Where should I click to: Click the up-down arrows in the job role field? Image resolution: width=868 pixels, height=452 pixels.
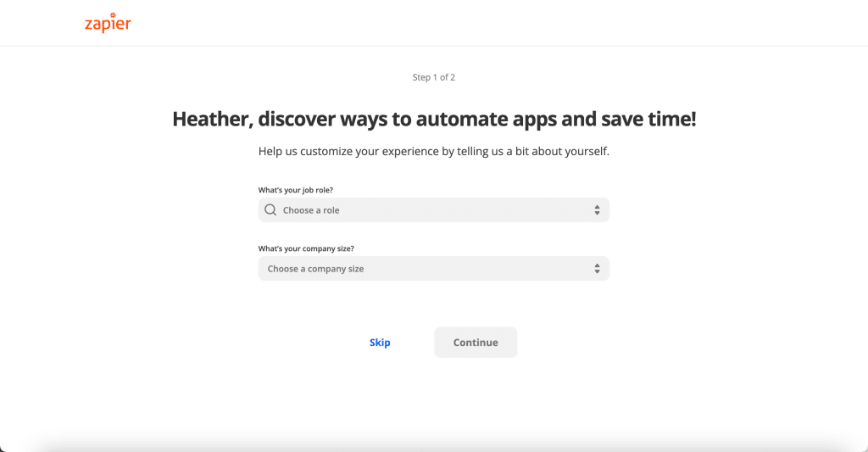tap(597, 210)
